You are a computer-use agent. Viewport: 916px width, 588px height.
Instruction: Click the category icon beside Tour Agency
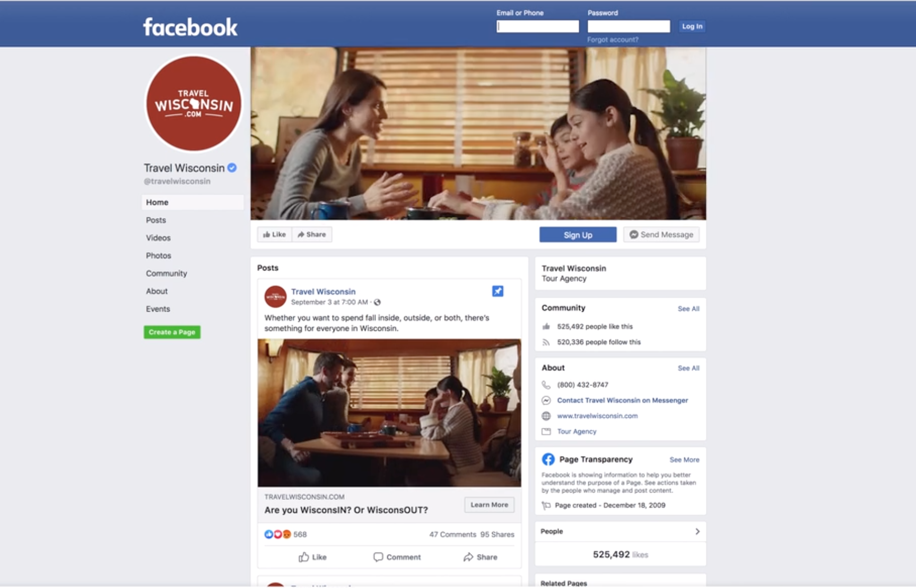(546, 432)
